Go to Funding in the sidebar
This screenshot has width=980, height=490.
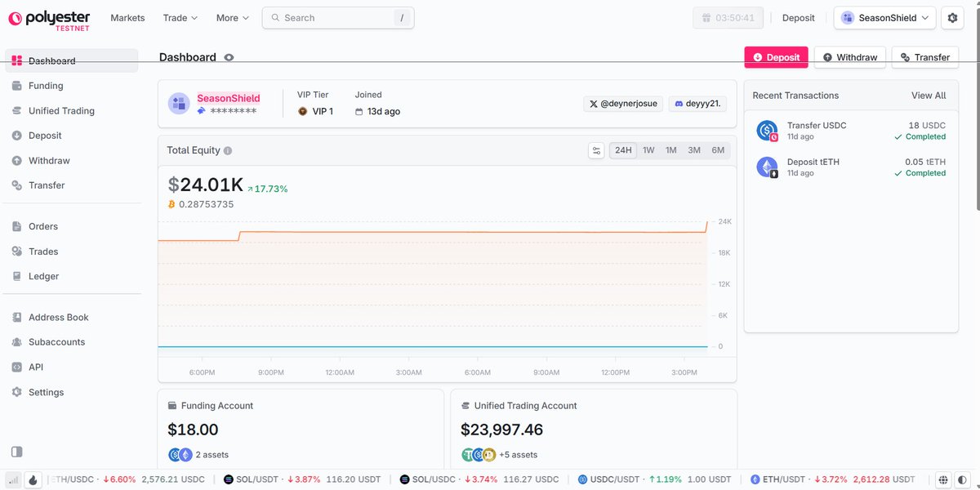71,86
